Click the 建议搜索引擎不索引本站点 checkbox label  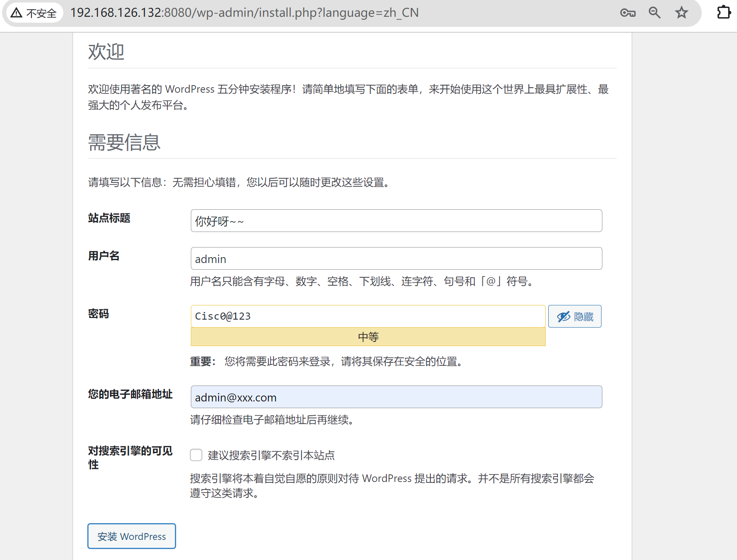(x=271, y=455)
